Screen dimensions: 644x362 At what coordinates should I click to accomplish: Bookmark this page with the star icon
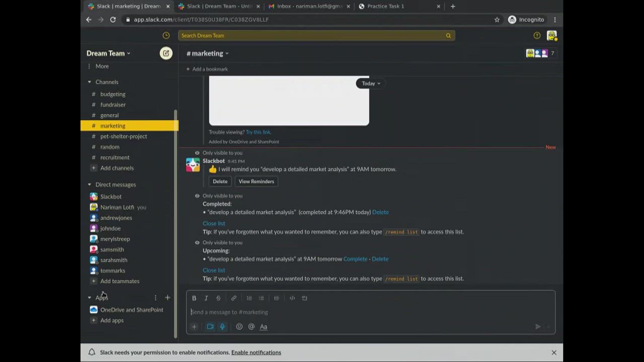click(497, 20)
